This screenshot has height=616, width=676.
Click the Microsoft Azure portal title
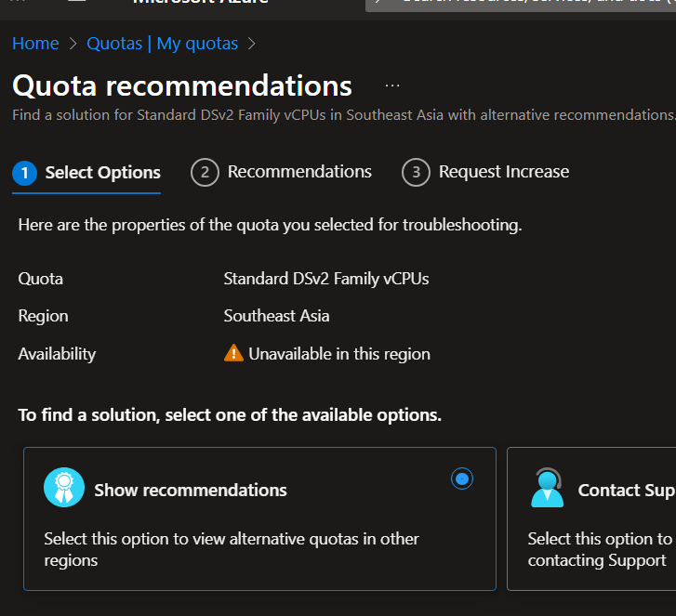tap(200, 3)
